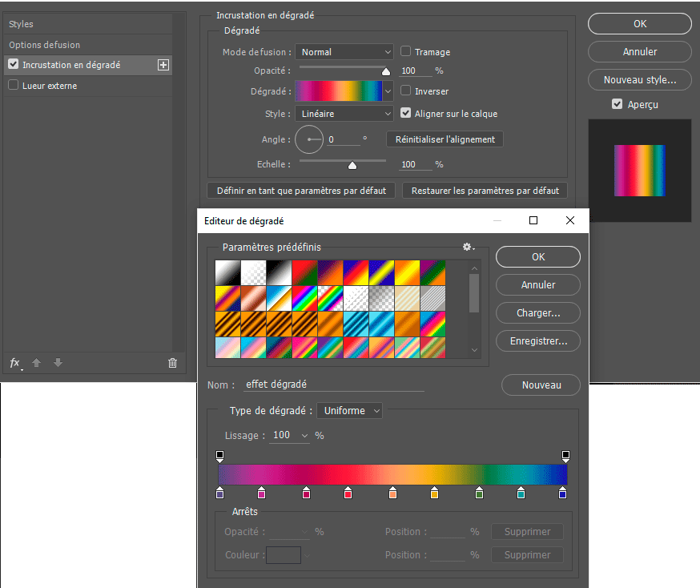Open the presets gear menu
Image resolution: width=700 pixels, height=588 pixels.
[468, 248]
